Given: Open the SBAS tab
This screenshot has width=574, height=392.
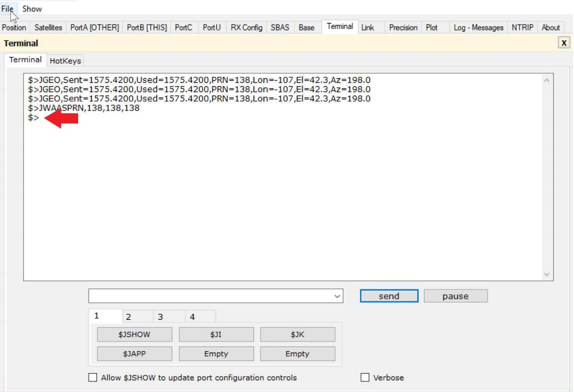Looking at the screenshot, I should tap(280, 28).
